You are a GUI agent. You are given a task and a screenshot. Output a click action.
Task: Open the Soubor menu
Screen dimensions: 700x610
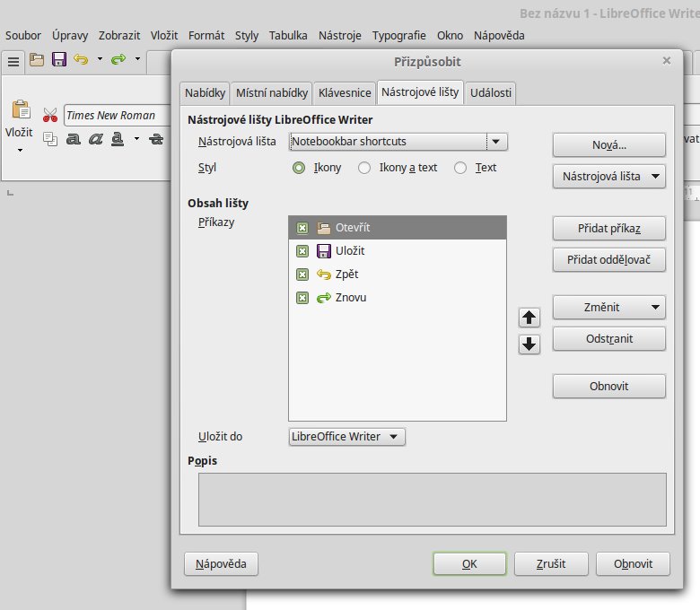[23, 35]
